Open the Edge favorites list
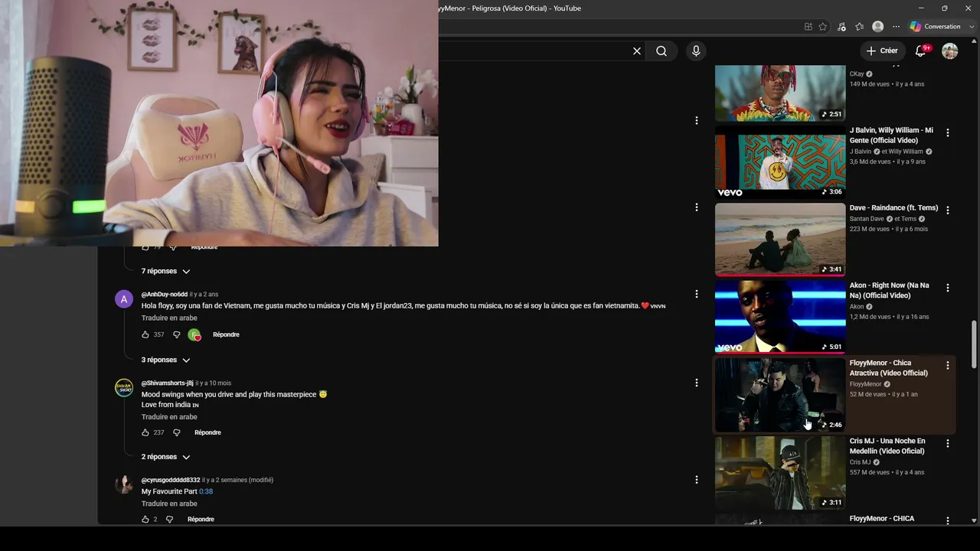The width and height of the screenshot is (980, 551). click(860, 27)
